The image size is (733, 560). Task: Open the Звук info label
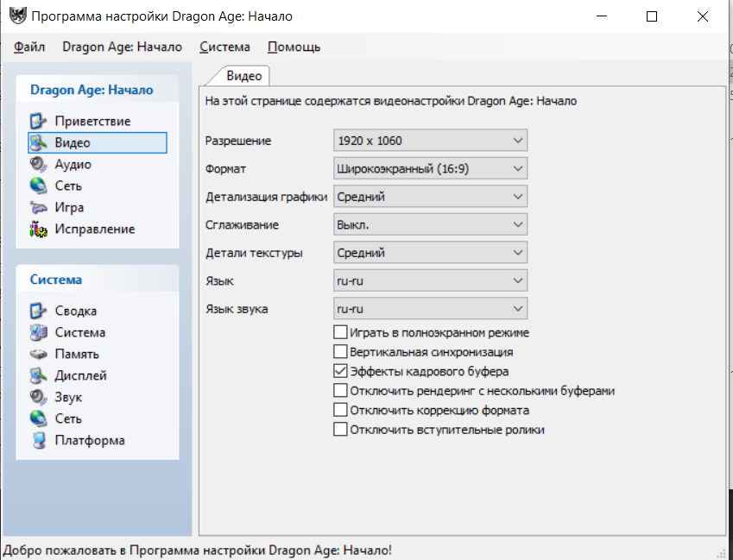pyautogui.click(x=68, y=397)
